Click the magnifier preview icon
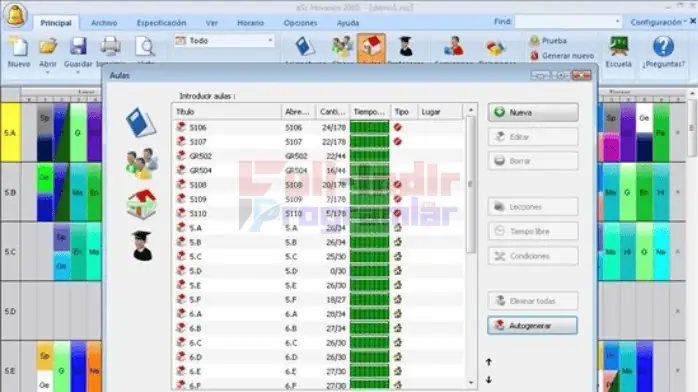Screen dimensions: 698x392 tap(145, 46)
